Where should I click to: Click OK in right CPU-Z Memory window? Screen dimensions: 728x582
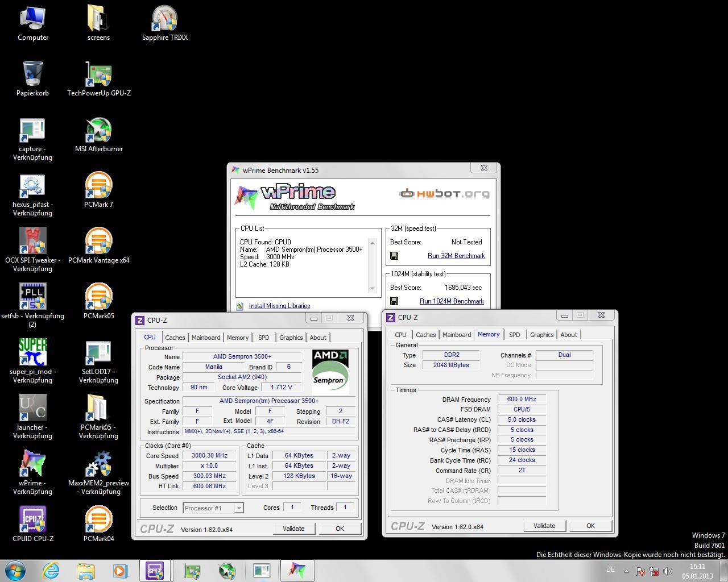click(590, 526)
